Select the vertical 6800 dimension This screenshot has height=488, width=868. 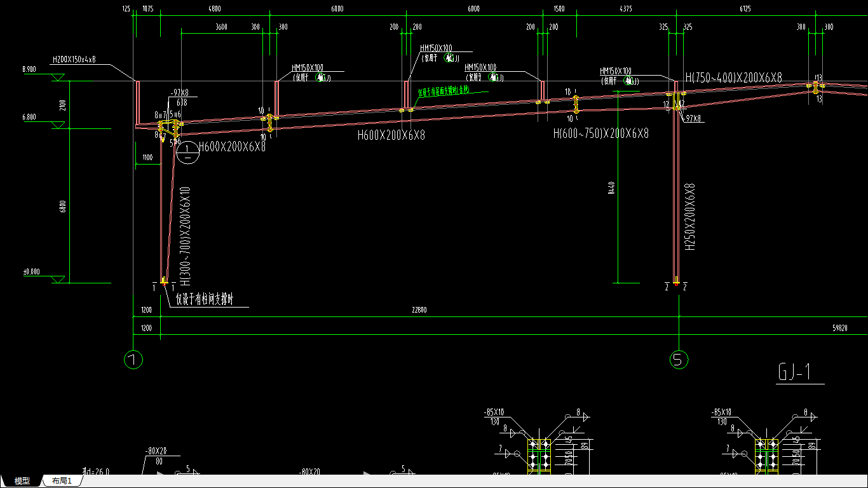pos(62,206)
